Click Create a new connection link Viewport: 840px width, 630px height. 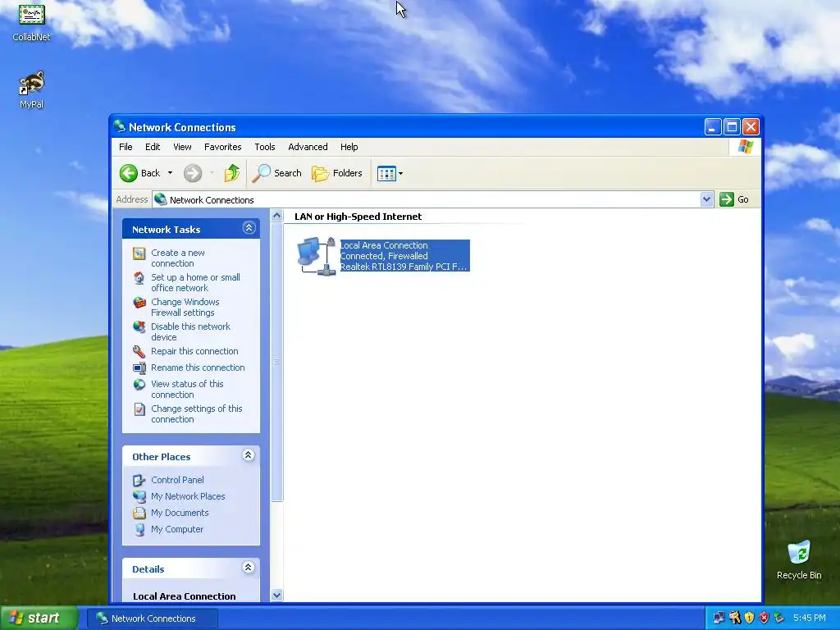pos(178,258)
